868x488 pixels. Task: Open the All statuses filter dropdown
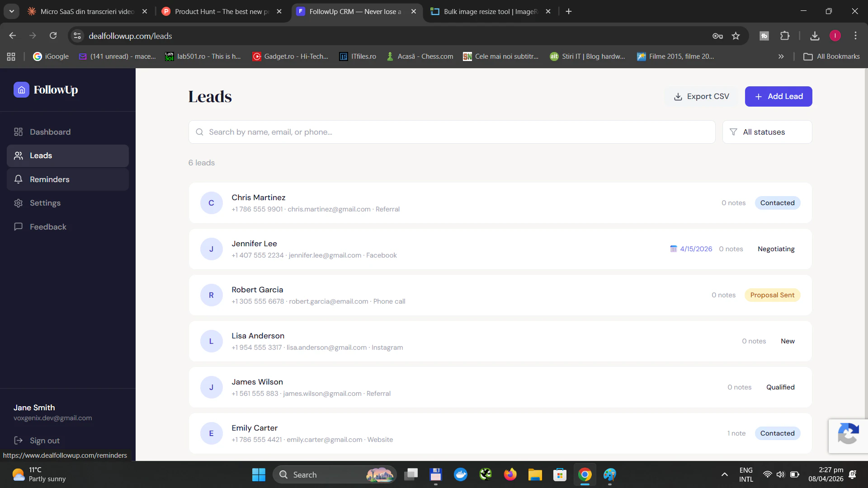(767, 131)
